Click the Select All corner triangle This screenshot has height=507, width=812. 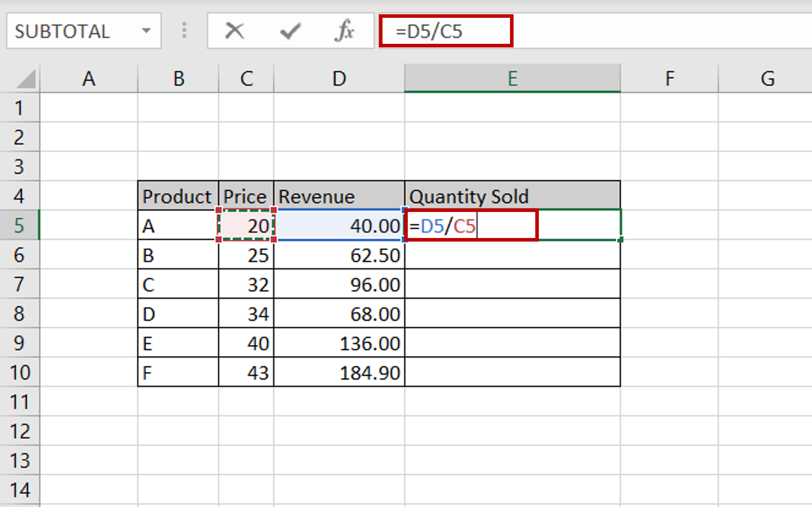[x=26, y=78]
